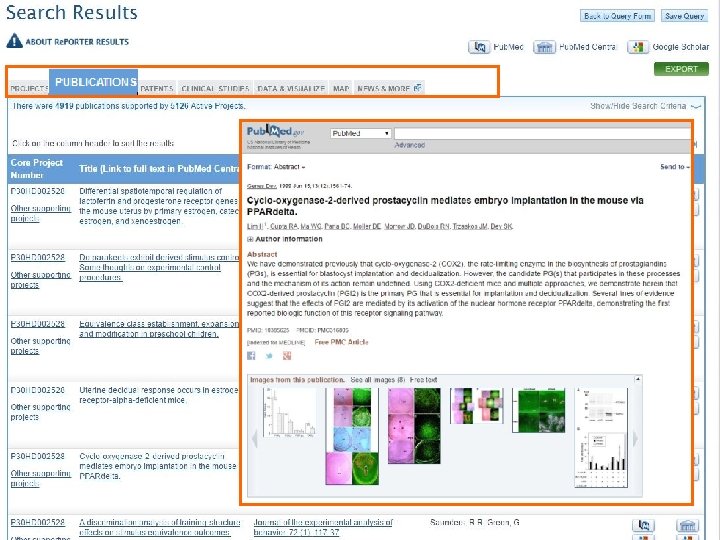Open the bar chart image thumbnail
Image resolution: width=720 pixels, height=540 pixels.
tap(290, 412)
